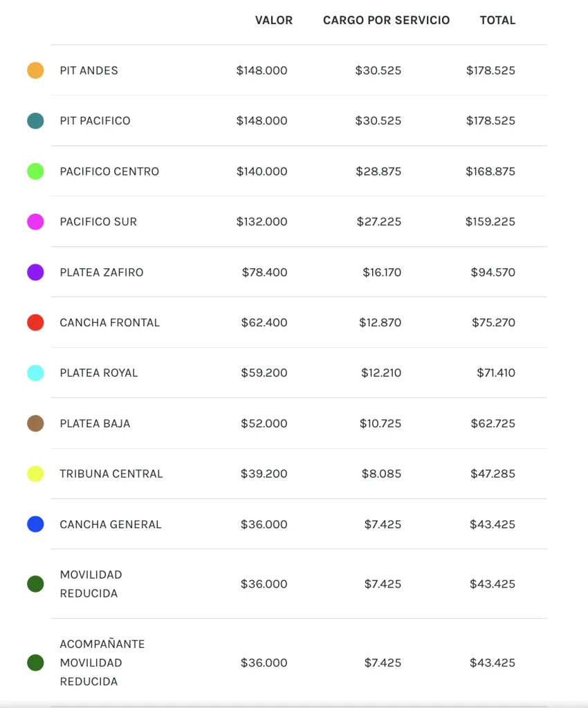
Task: Select the PIT ANDES section name
Action: pyautogui.click(x=89, y=71)
